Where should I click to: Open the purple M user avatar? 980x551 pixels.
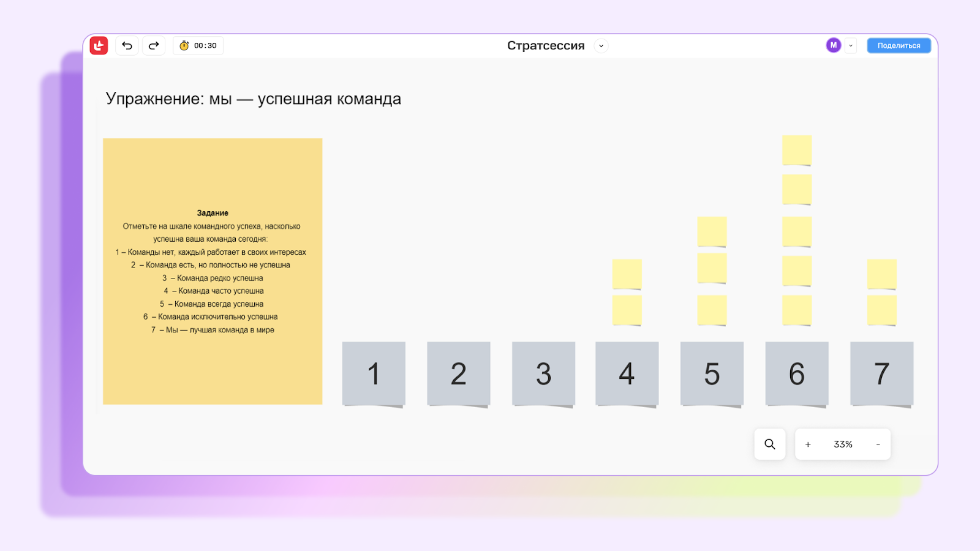pos(833,45)
